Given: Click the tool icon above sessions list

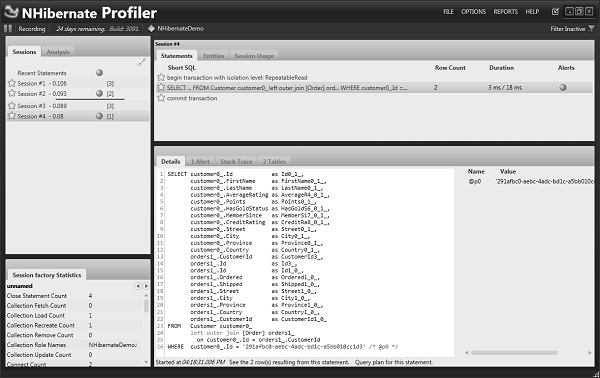Looking at the screenshot, I should [x=142, y=62].
